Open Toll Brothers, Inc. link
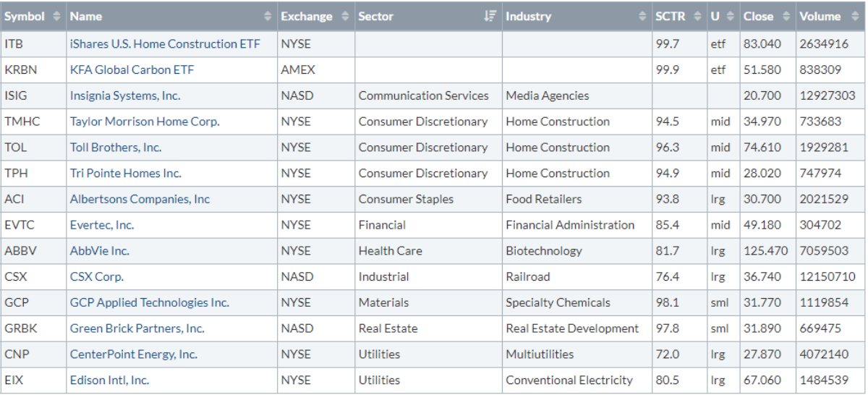868x395 pixels. click(x=116, y=148)
